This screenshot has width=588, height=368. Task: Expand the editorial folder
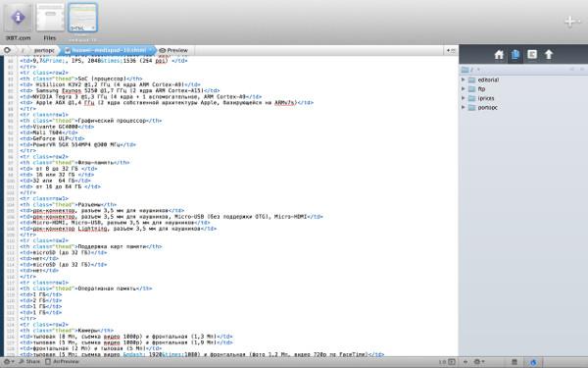464,79
